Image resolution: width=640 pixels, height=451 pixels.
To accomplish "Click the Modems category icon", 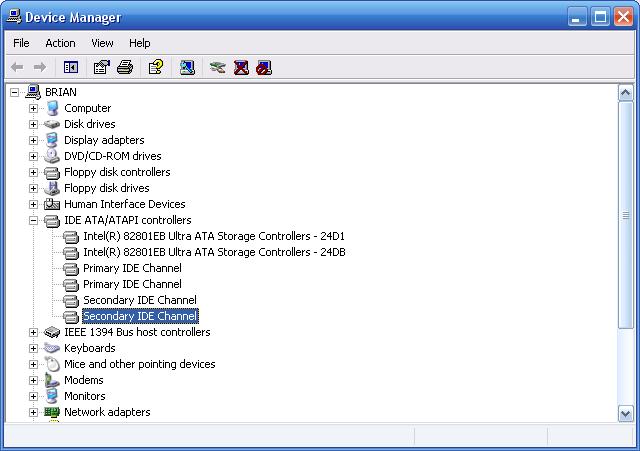I will click(52, 380).
